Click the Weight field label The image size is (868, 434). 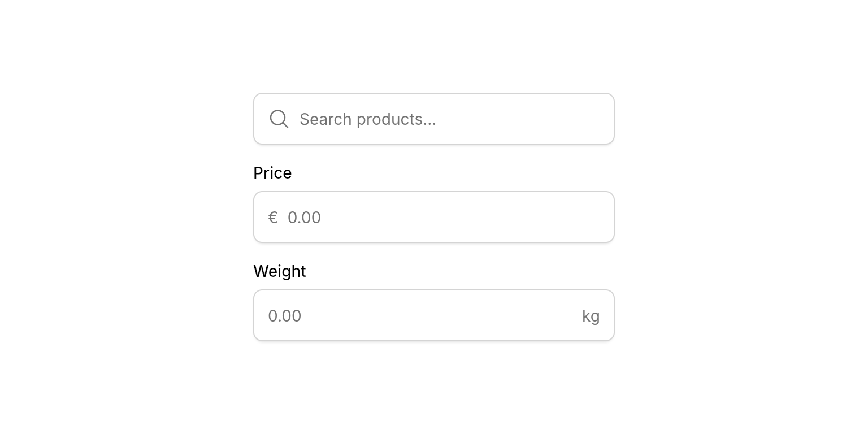pos(280,271)
